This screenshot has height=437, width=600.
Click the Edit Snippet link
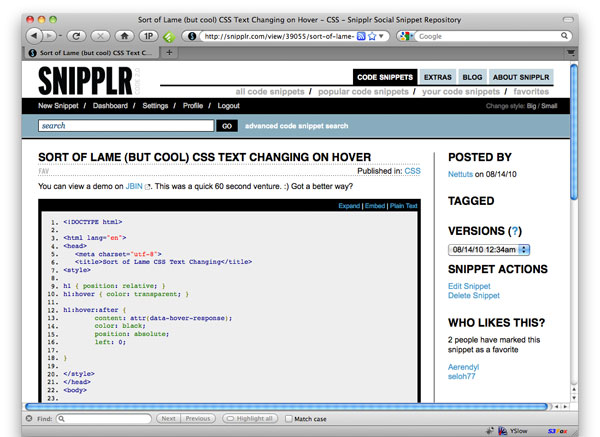(x=469, y=286)
